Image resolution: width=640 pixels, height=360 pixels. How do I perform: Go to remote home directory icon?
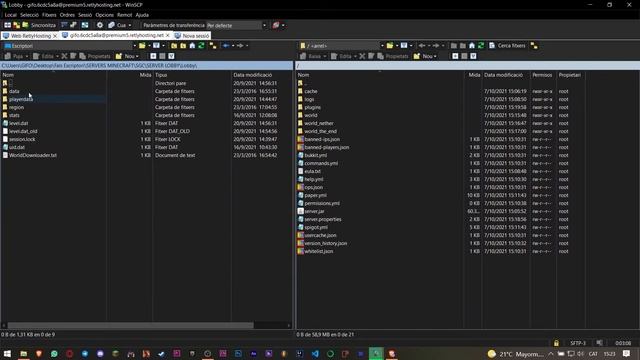point(472,46)
